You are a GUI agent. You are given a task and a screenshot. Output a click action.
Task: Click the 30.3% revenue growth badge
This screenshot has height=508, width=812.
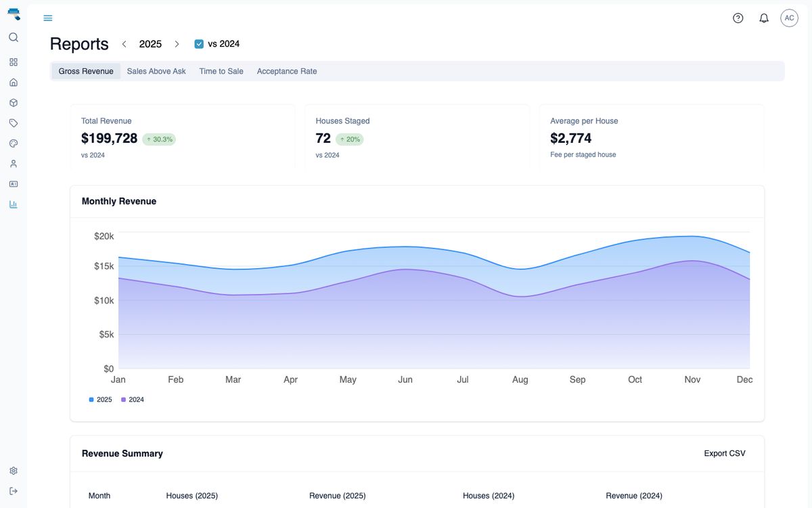tap(159, 140)
